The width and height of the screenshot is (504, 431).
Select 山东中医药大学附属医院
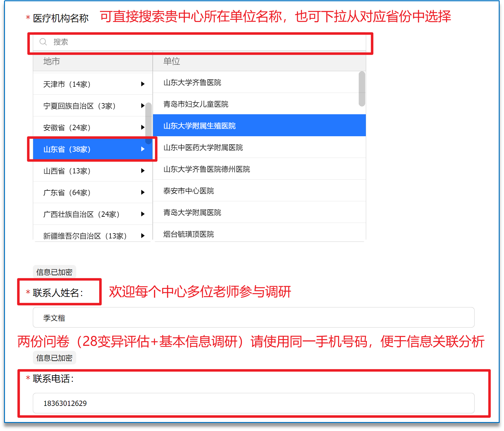(x=203, y=147)
